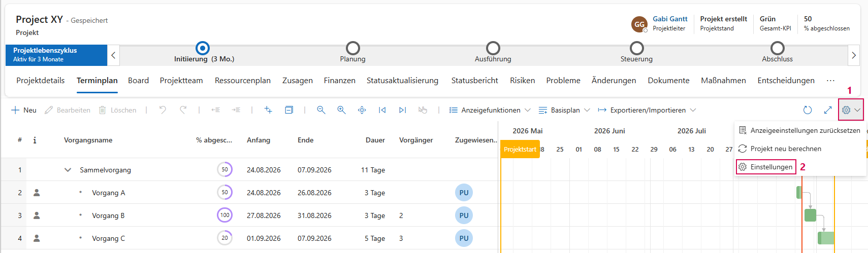Indent the selected task
Image resolution: width=868 pixels, height=253 pixels.
pos(236,110)
